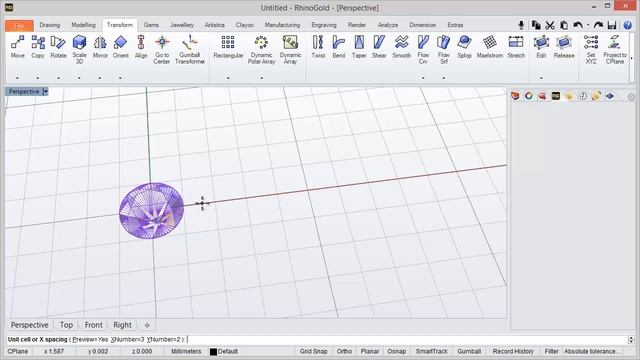Expand the dropdown under Rotate
The height and width of the screenshot is (360, 640).
(58, 78)
